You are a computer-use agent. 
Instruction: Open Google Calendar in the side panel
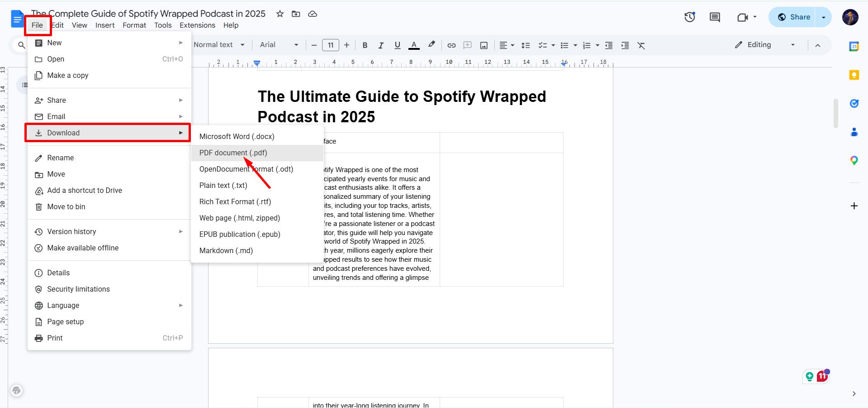(x=854, y=46)
